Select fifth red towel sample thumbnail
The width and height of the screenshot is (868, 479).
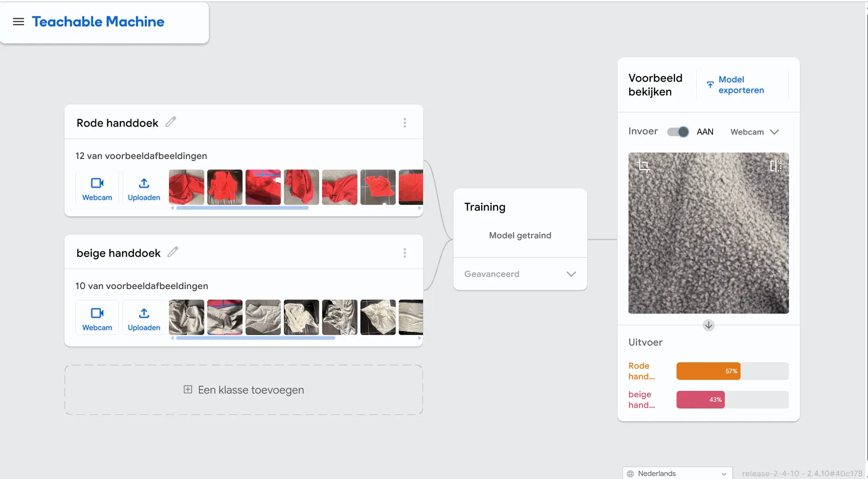[340, 187]
